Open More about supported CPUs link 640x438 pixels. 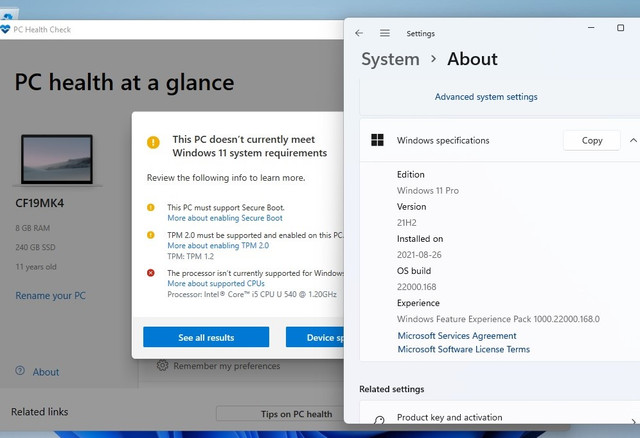click(x=216, y=283)
